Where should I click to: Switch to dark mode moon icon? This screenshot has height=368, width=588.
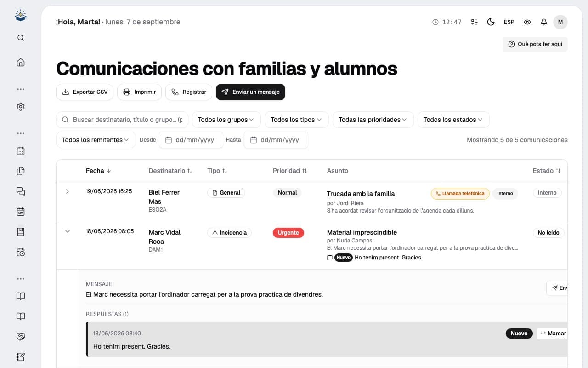[491, 22]
